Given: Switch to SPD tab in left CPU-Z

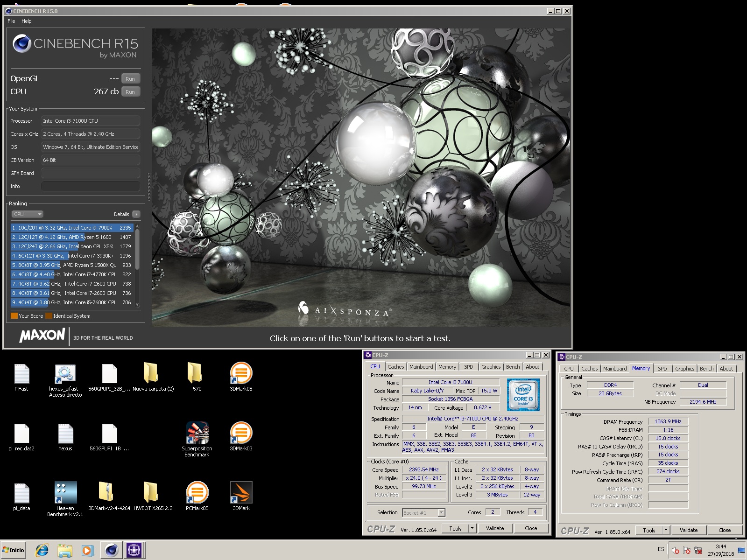Looking at the screenshot, I should pos(468,367).
